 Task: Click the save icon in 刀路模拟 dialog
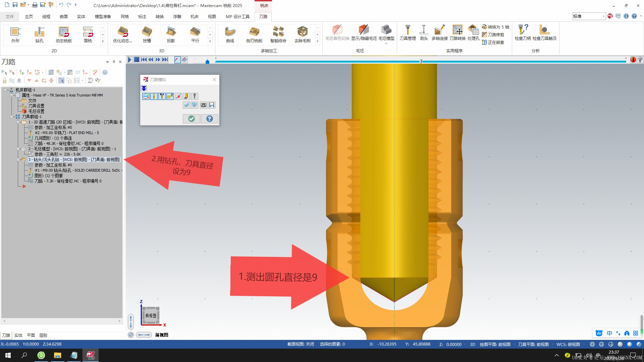[212, 105]
